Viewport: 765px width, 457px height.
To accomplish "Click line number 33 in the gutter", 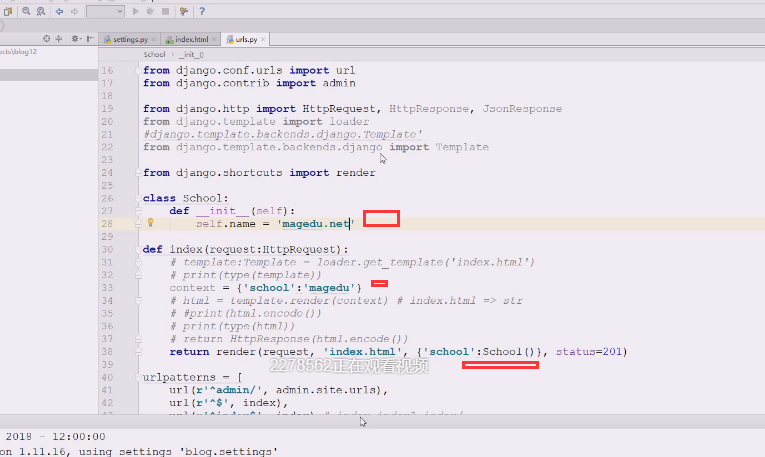I will click(x=107, y=288).
